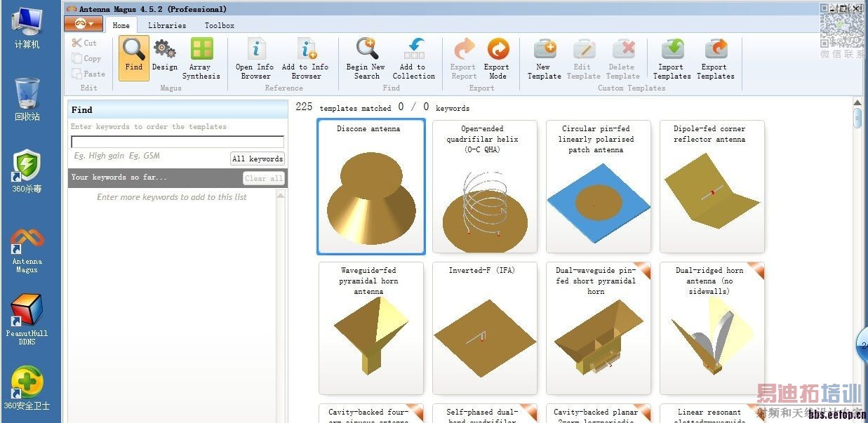Viewport: 868px width, 423px height.
Task: Click Export Mode
Action: (497, 59)
